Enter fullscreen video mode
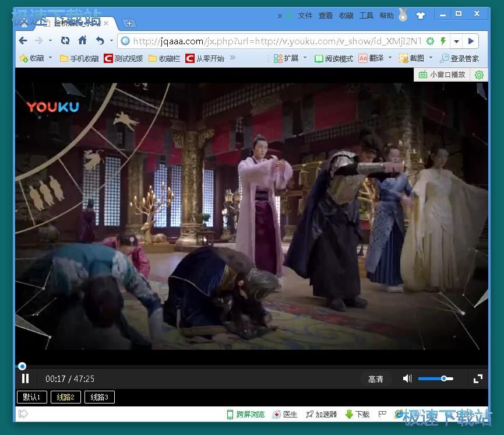504x435 pixels. click(478, 378)
